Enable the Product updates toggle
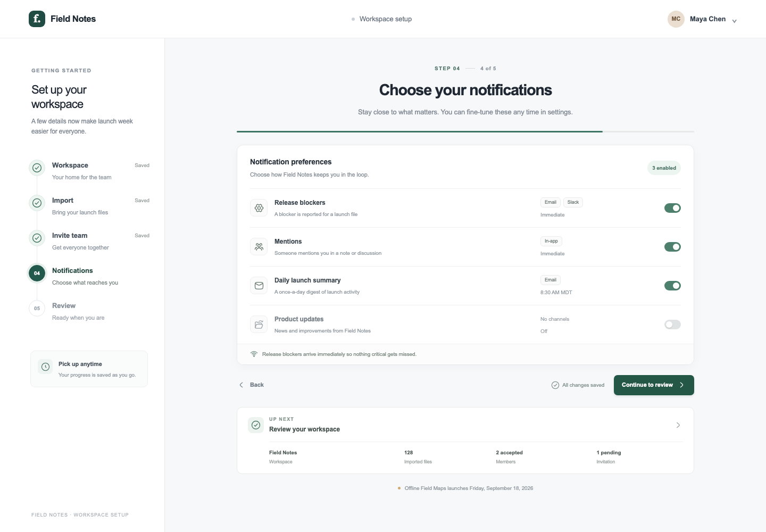This screenshot has height=532, width=766. tap(672, 325)
